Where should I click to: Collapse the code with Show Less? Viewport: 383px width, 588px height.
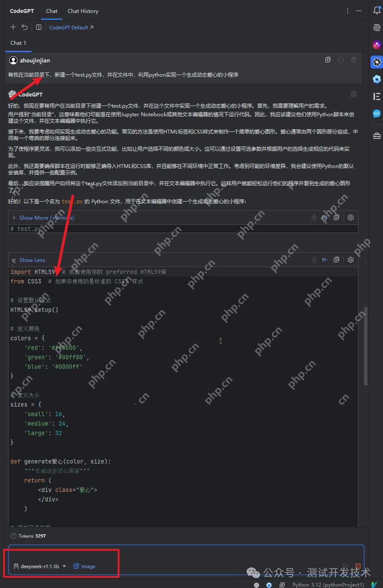[x=32, y=260]
